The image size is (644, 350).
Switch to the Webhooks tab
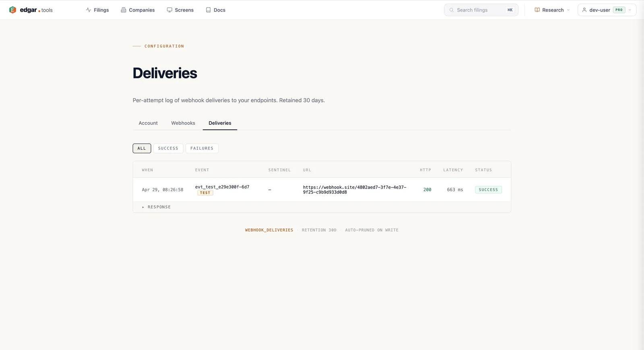coord(183,123)
